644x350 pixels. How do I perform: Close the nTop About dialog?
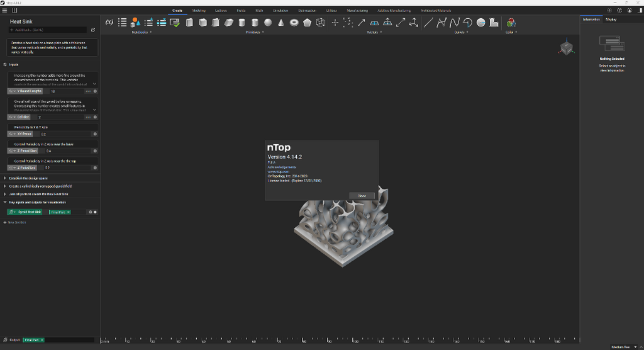(362, 196)
